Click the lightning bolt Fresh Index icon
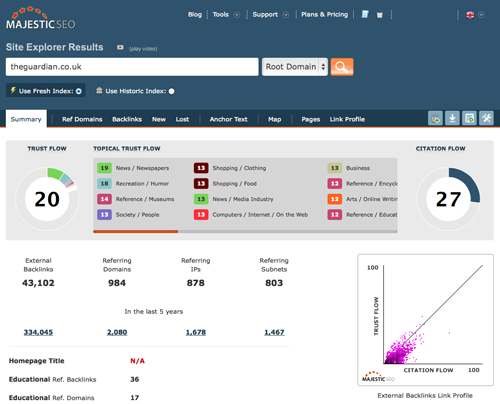The image size is (500, 404). tap(13, 90)
